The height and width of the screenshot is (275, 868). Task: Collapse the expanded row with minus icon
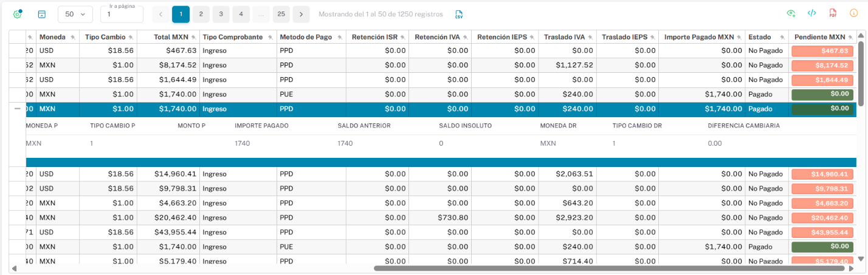(x=17, y=109)
